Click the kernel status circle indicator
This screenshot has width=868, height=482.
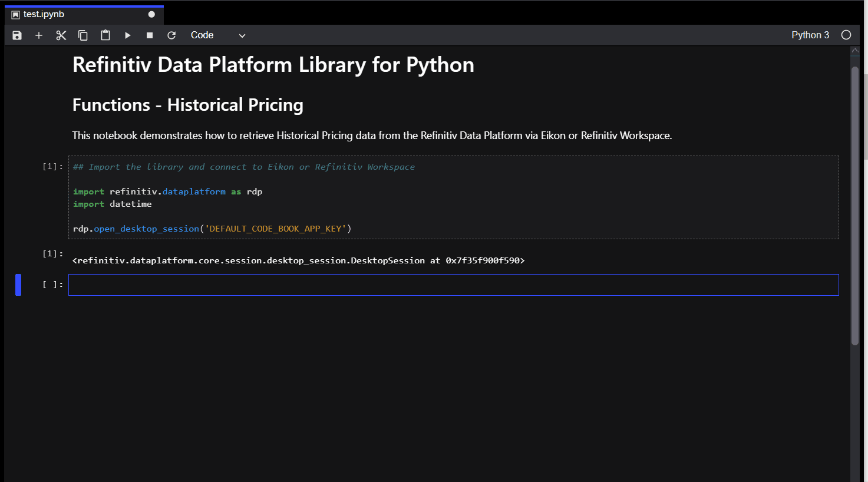click(x=846, y=35)
